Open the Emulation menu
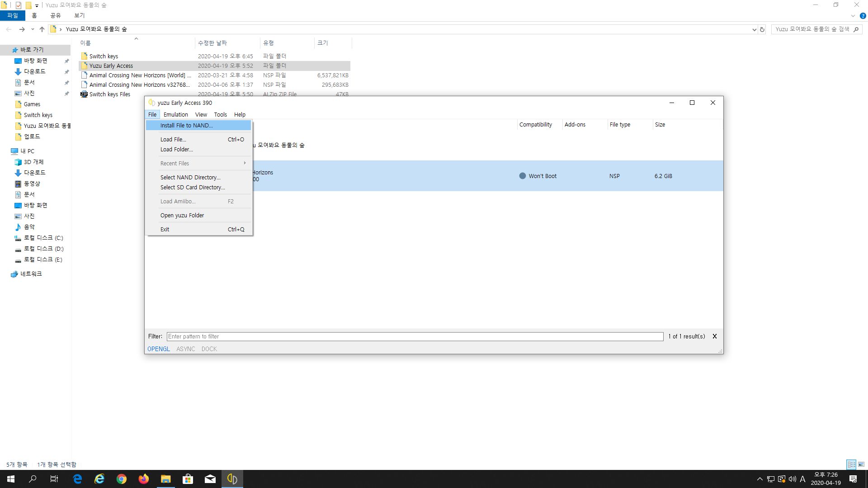 coord(175,114)
